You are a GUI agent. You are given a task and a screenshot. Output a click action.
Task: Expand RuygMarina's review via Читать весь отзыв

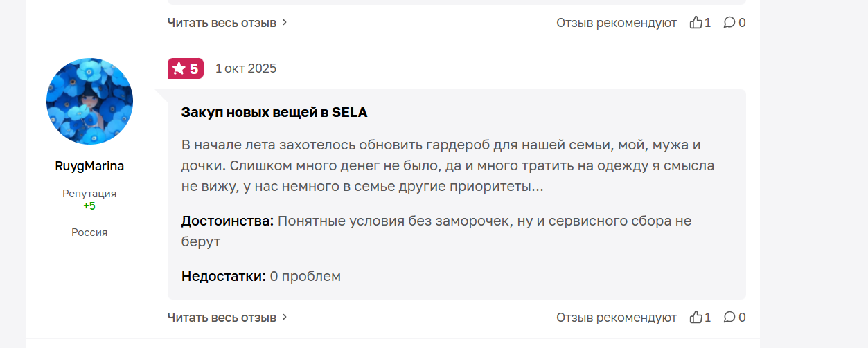pos(222,318)
